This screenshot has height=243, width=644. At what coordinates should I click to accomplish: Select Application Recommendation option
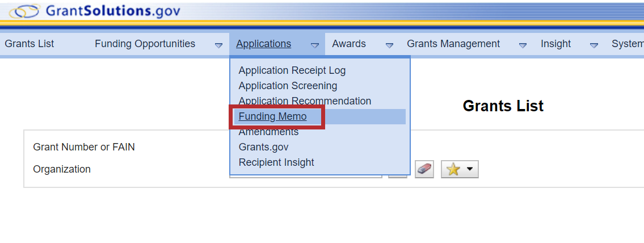pos(305,101)
